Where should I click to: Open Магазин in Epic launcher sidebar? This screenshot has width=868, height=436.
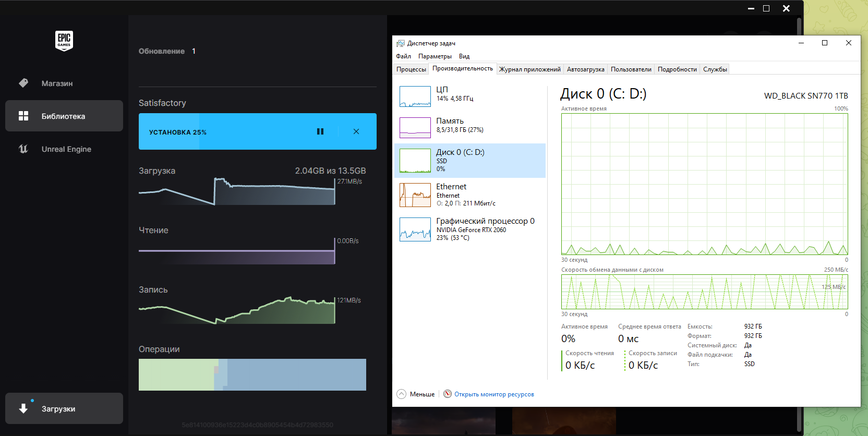pos(64,83)
